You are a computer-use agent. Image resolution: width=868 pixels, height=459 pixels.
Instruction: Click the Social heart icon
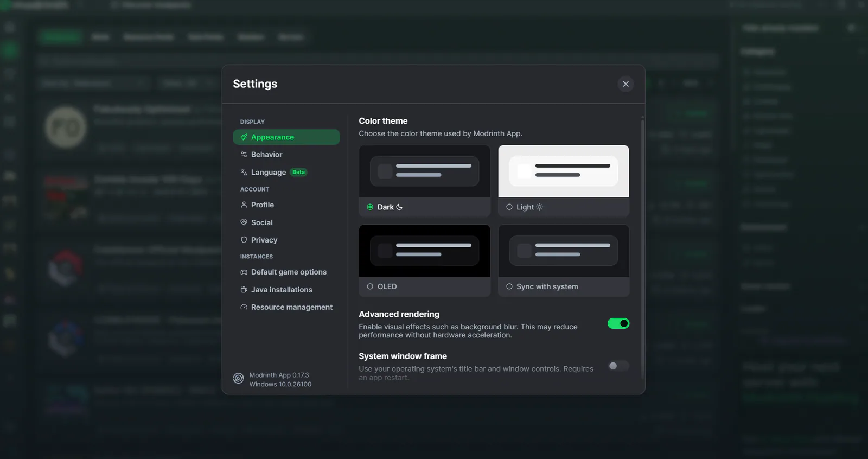pos(244,222)
